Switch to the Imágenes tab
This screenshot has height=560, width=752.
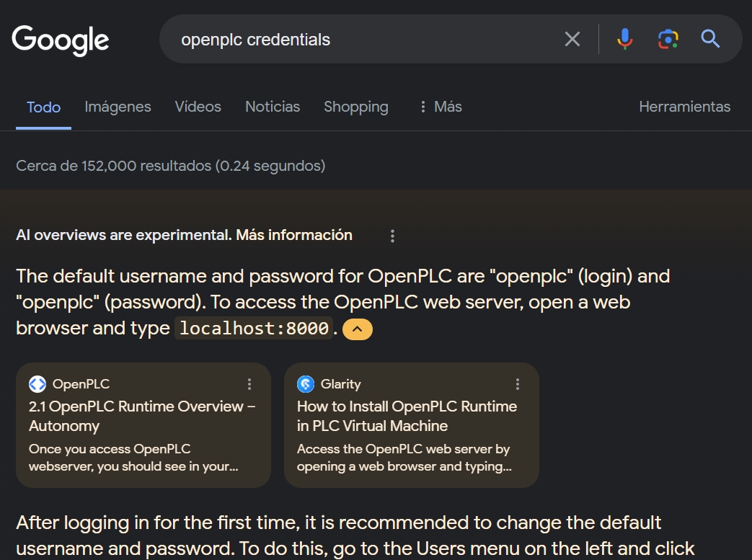[x=118, y=107]
